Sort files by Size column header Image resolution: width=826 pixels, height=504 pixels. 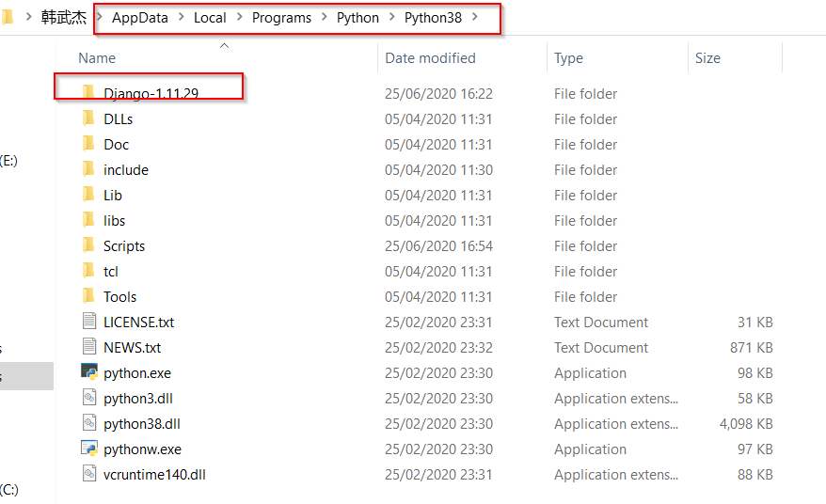pos(707,58)
